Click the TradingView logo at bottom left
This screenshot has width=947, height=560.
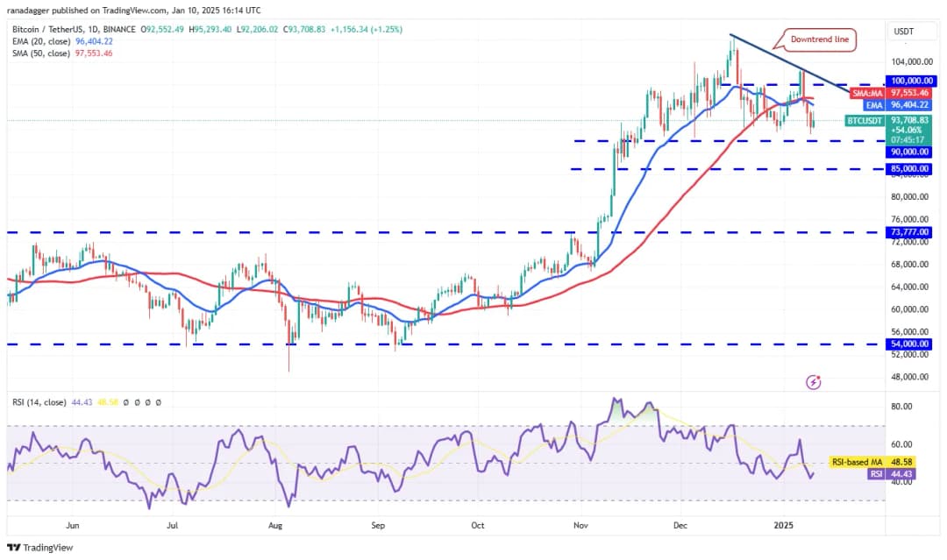40,548
